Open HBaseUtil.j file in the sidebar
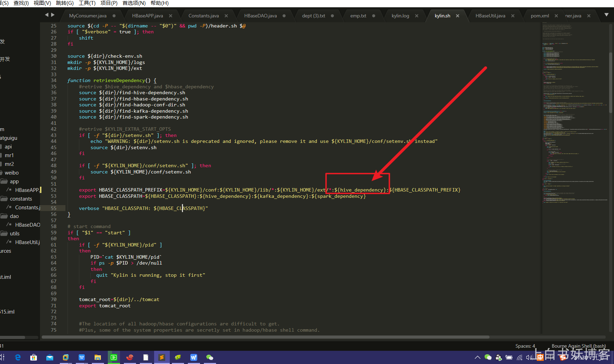Screen dimensions: 614x364 23,242
